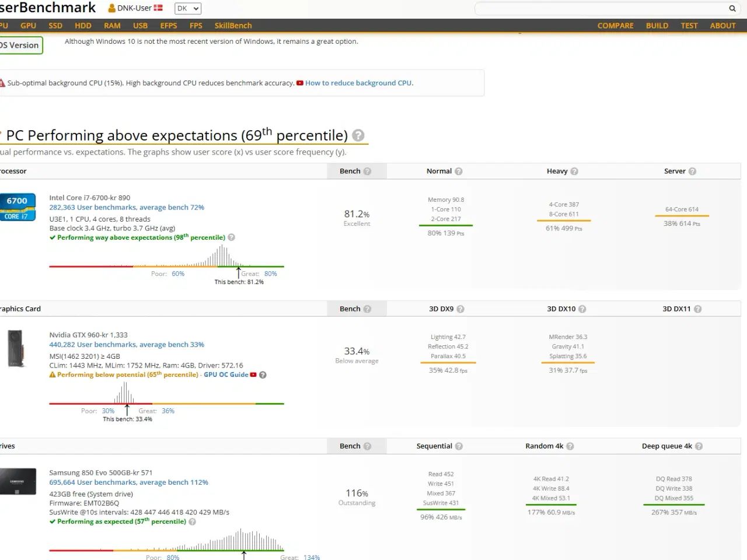Click help icon next to Normal header
Screen dimensions: 747x560
click(x=459, y=171)
